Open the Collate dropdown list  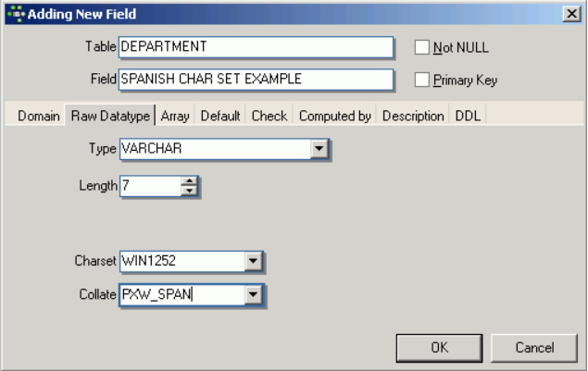point(253,295)
